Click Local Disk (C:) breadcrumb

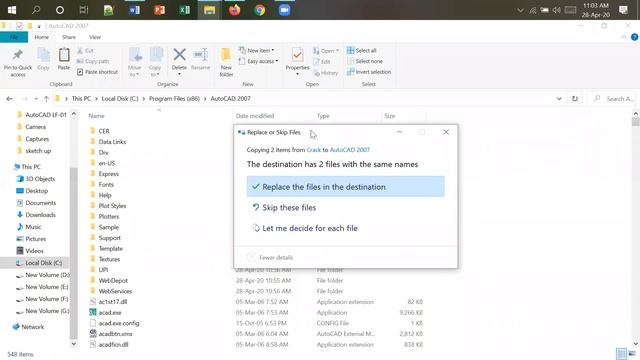[120, 99]
